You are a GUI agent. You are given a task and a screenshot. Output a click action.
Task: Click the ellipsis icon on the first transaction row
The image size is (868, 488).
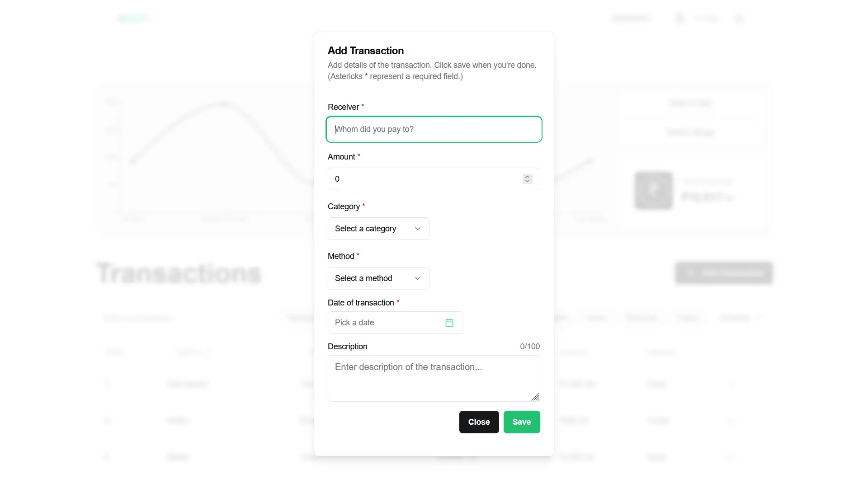click(x=731, y=384)
